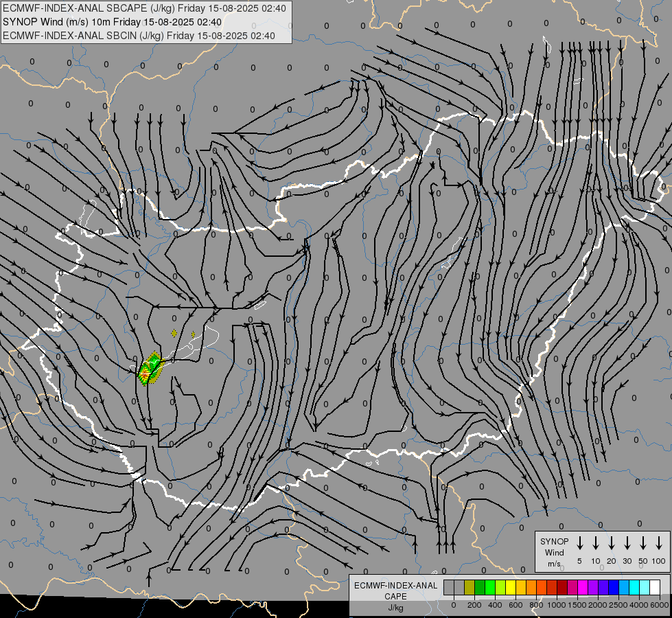This screenshot has height=618, width=672.
Task: Select the leftmost gray CAPE legend swatch
Action: [449, 587]
